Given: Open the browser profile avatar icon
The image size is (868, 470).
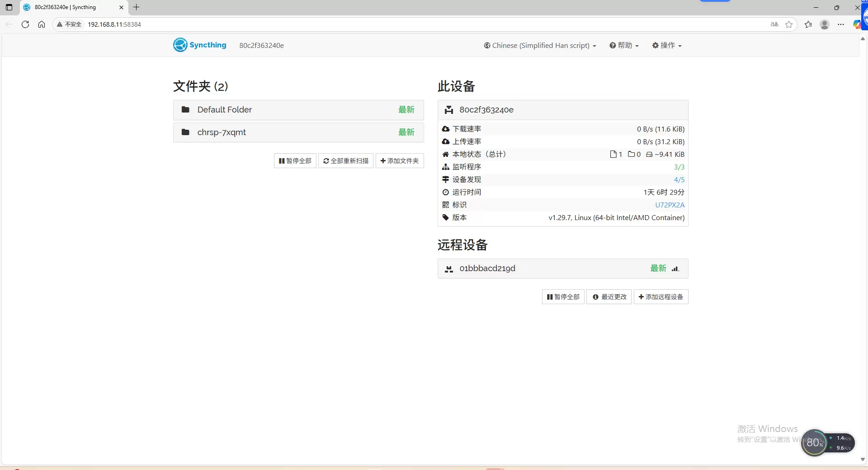Looking at the screenshot, I should [x=824, y=24].
